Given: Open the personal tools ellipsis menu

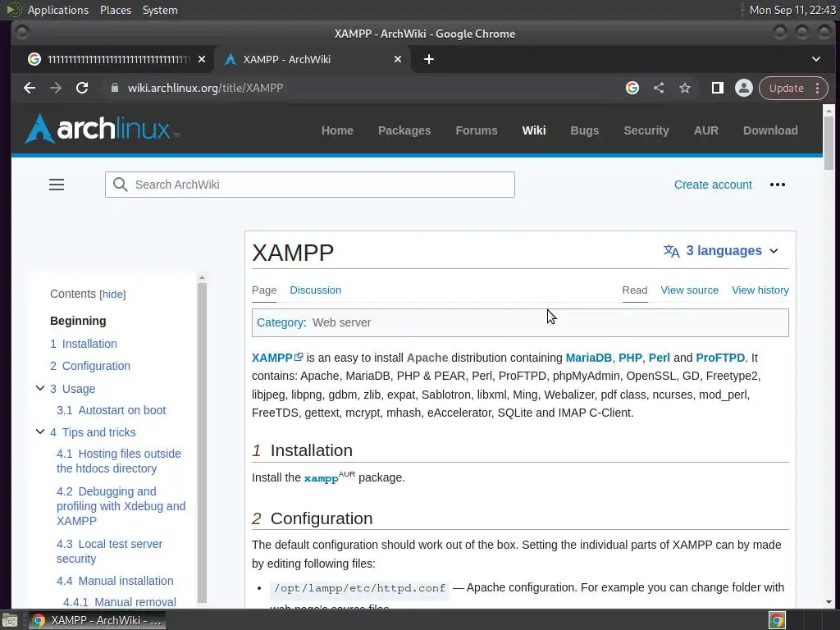Looking at the screenshot, I should point(778,185).
